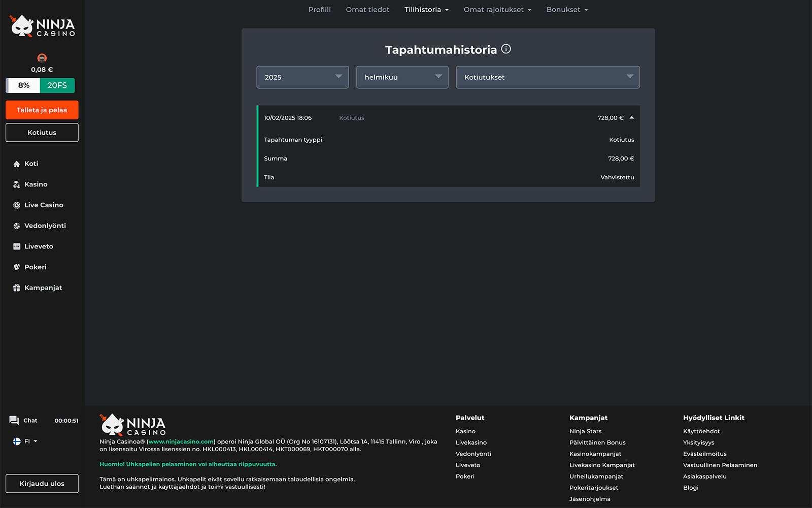Open the 2025 year dropdown
812x508 pixels.
click(302, 77)
